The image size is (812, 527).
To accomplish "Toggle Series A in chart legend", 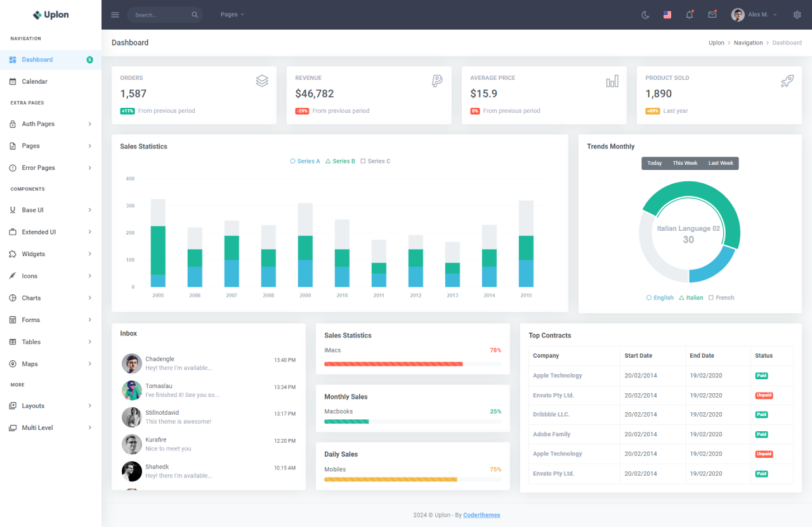I will 305,161.
